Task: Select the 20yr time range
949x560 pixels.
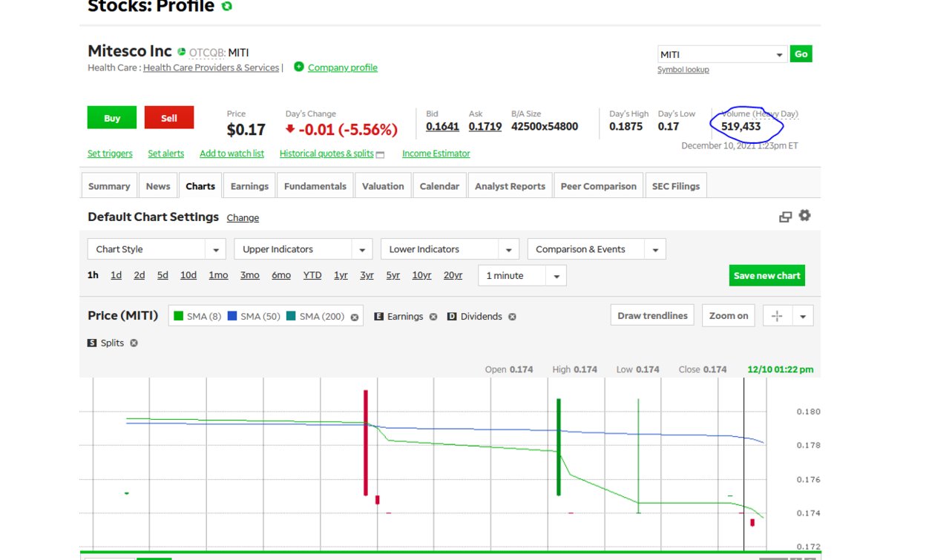Action: pyautogui.click(x=453, y=275)
